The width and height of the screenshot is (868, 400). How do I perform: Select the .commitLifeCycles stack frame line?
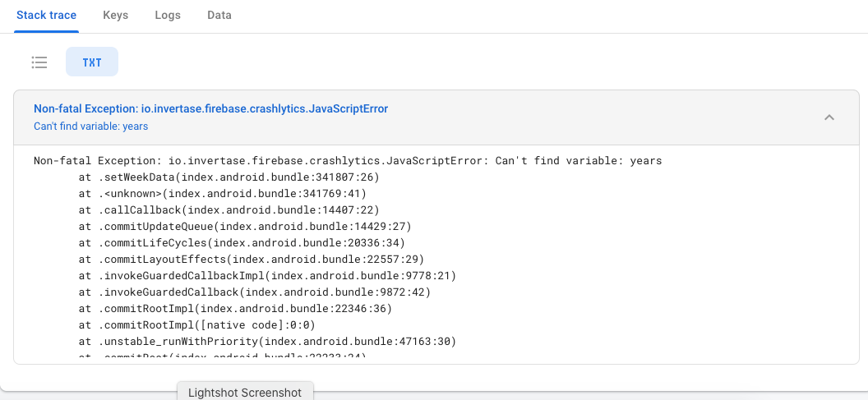point(242,243)
